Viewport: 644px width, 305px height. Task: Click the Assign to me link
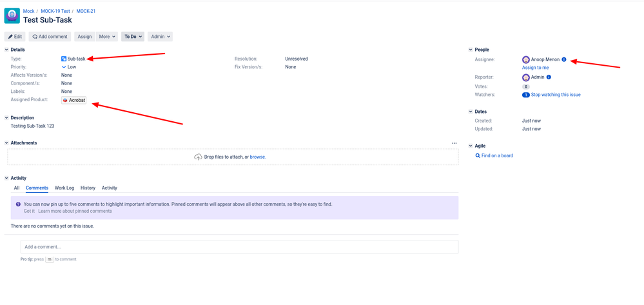(x=535, y=68)
